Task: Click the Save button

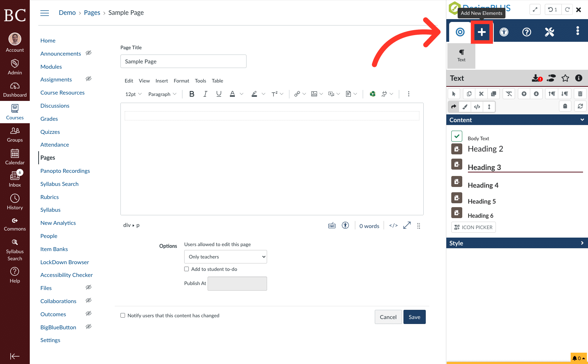Action: coord(414,317)
